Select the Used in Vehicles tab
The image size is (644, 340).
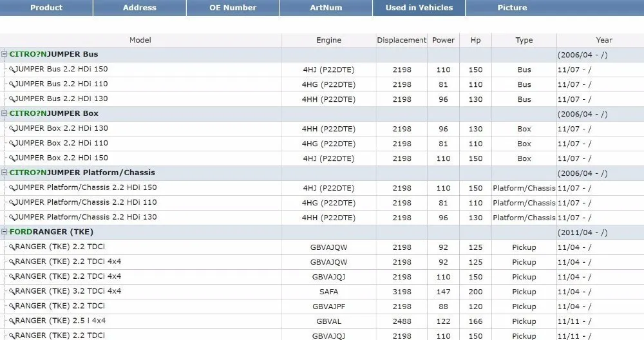coord(419,8)
